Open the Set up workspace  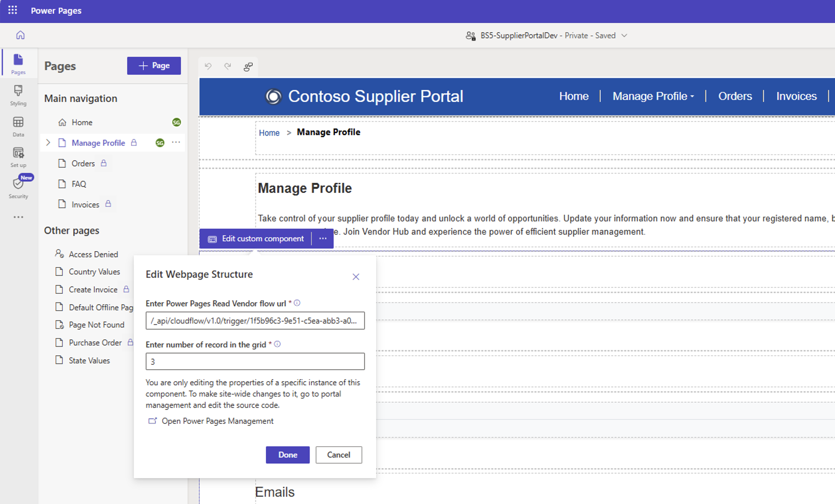[x=18, y=157]
